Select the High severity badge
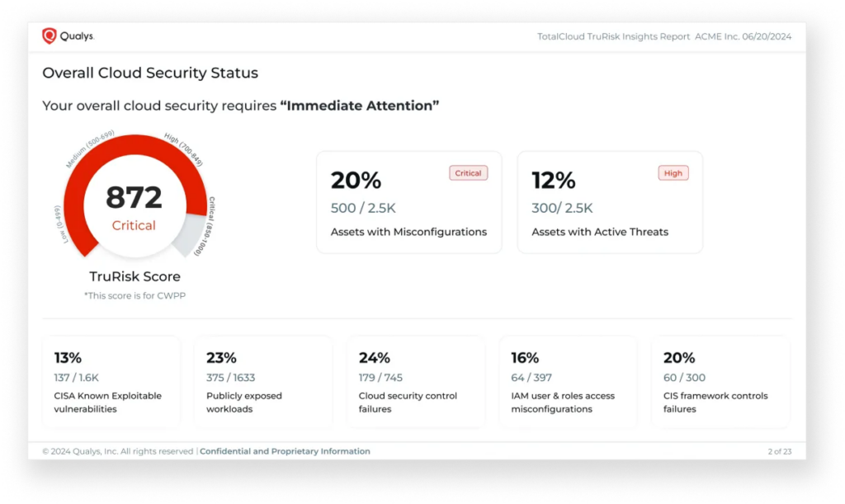Image resolution: width=845 pixels, height=504 pixels. pos(673,173)
